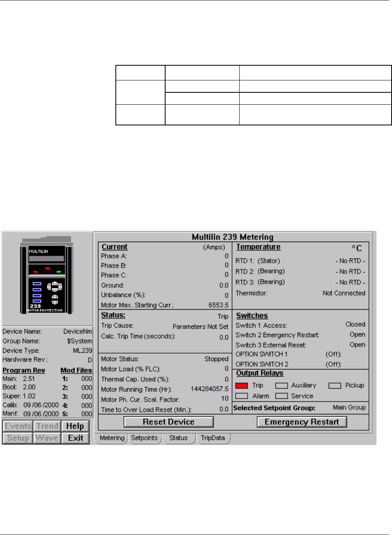Click the Super: 1.02 program revision
Image resolution: width=392 pixels, height=535 pixels.
pyautogui.click(x=19, y=396)
